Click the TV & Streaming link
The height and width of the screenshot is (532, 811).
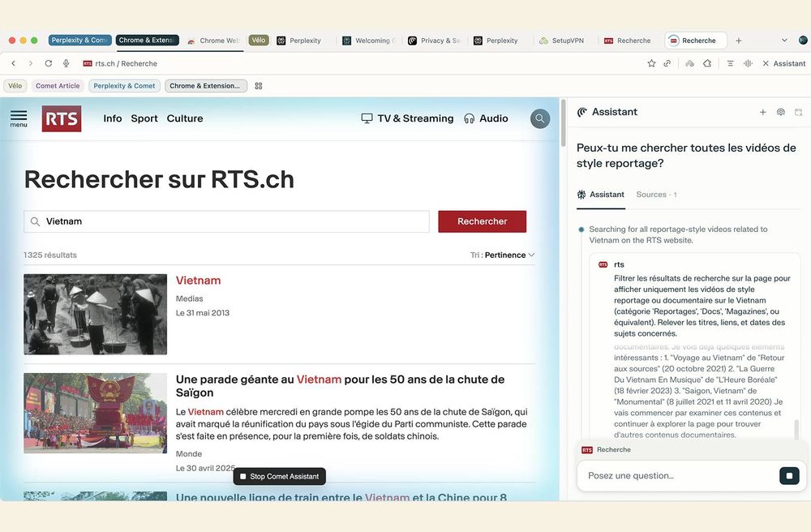(408, 118)
